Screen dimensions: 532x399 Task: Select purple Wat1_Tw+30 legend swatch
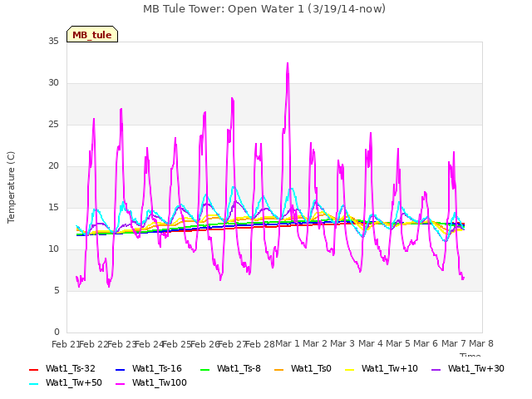(436, 369)
